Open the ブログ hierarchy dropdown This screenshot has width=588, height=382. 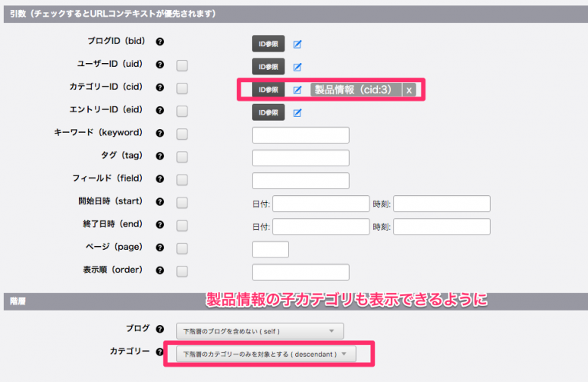(259, 331)
